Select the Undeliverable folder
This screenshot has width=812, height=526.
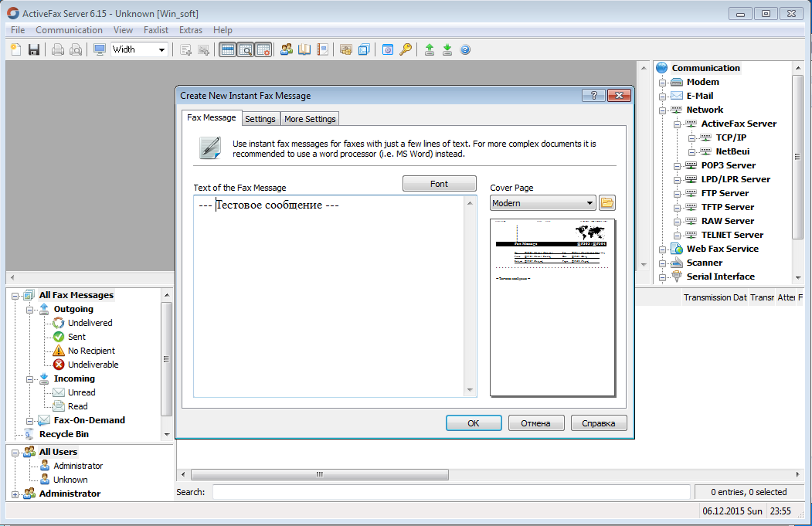(x=93, y=365)
